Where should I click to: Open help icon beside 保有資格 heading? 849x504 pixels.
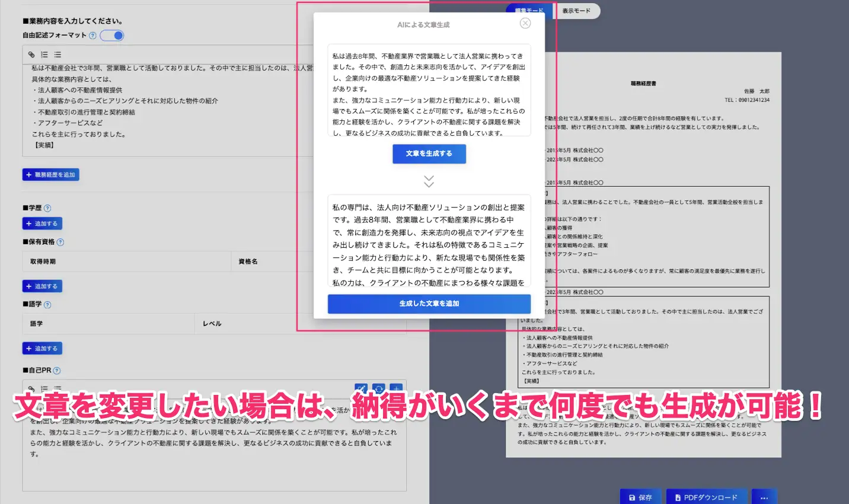[60, 242]
